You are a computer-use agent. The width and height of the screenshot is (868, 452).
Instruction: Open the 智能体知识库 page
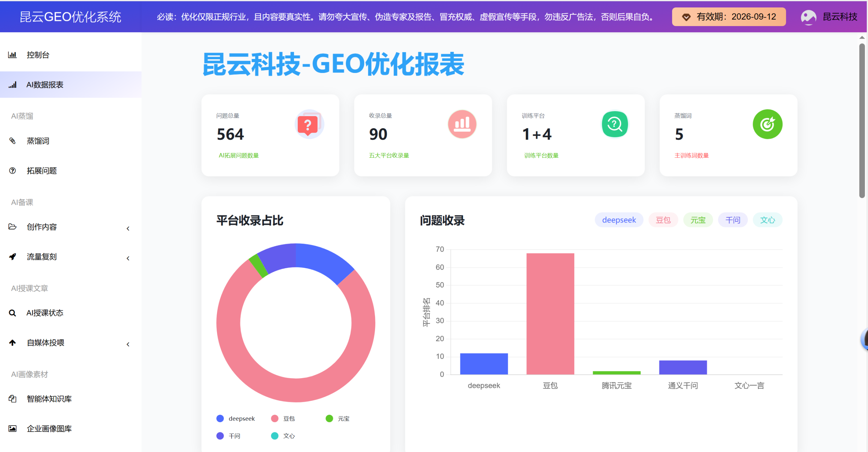click(x=49, y=399)
